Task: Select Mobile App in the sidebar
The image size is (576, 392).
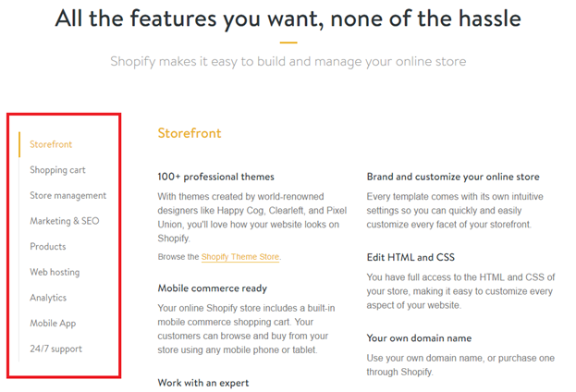Action: [53, 324]
